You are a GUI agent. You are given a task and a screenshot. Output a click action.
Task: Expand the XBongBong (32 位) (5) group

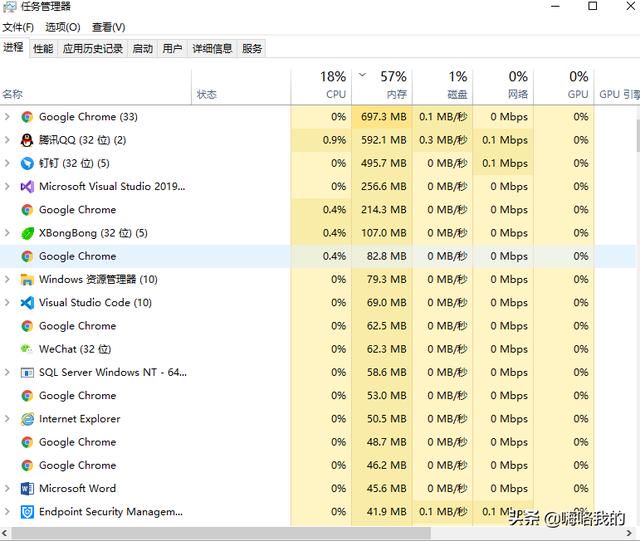[x=7, y=233]
